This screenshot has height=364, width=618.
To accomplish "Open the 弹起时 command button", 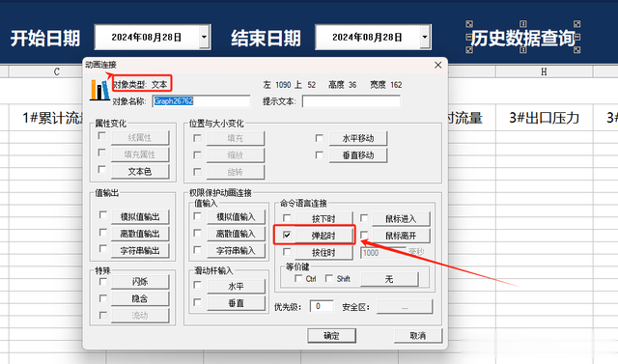I will [323, 236].
